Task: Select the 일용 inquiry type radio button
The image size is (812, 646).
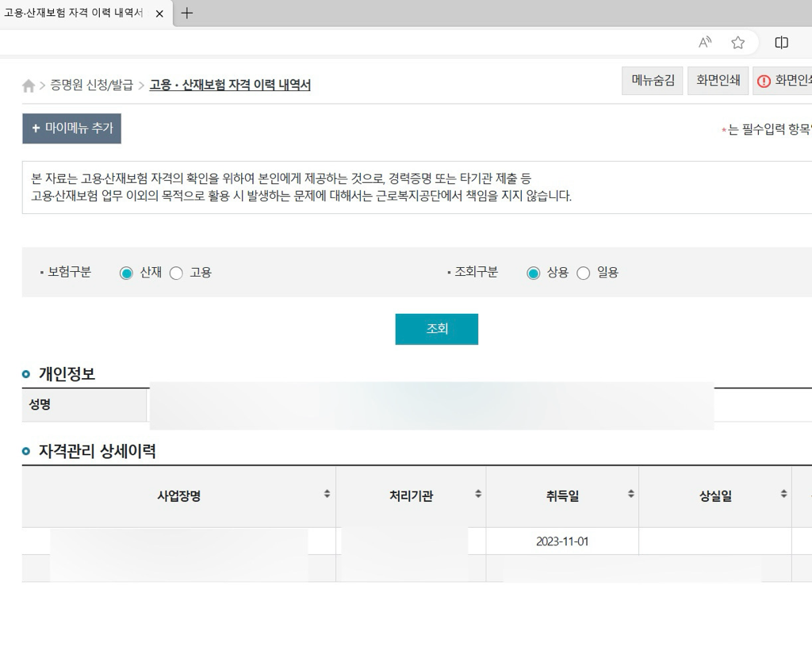Action: 584,273
